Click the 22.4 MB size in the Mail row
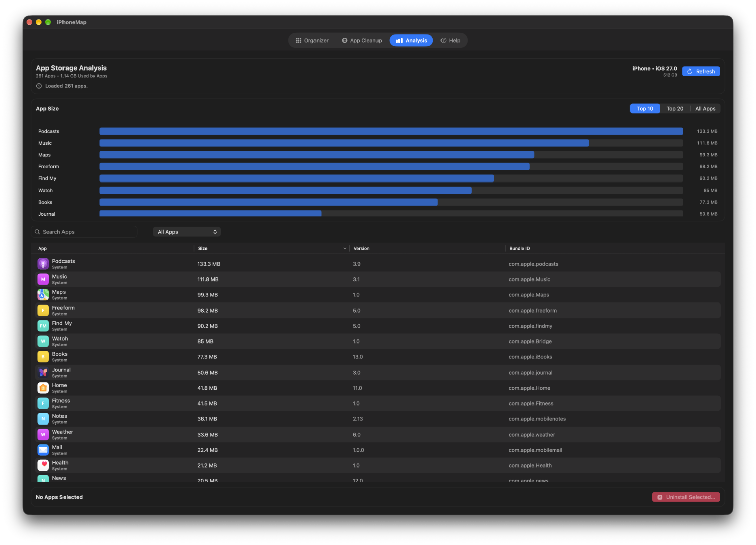 208,450
